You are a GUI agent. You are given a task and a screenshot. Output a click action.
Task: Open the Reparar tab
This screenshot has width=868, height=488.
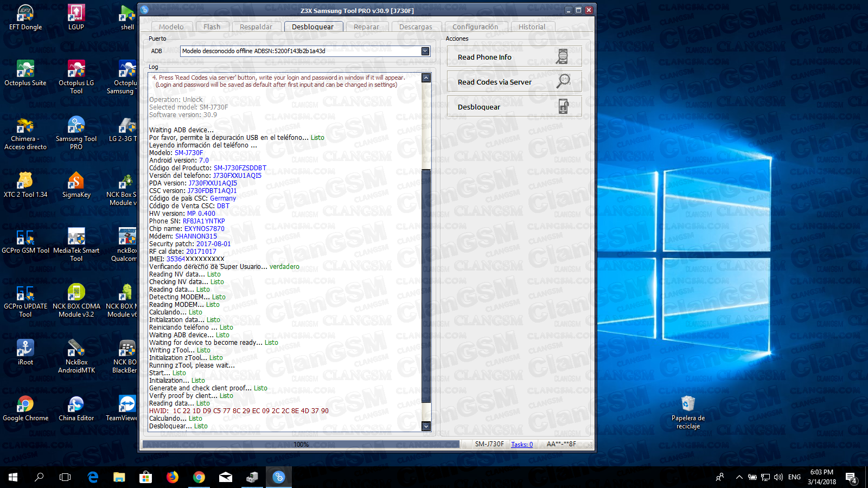[x=366, y=27]
